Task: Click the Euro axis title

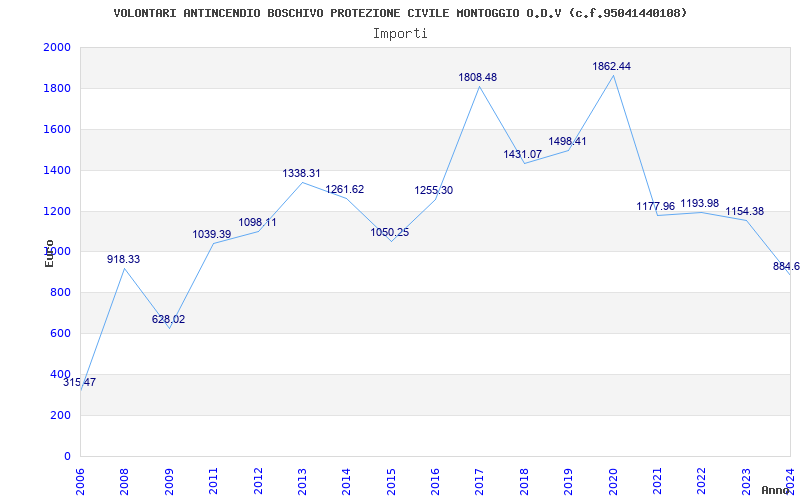Action: (x=49, y=253)
